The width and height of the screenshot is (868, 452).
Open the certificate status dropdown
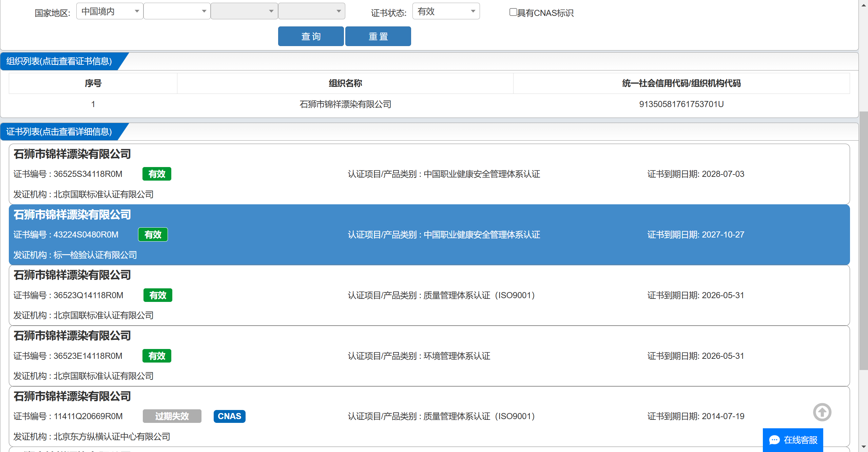[446, 11]
